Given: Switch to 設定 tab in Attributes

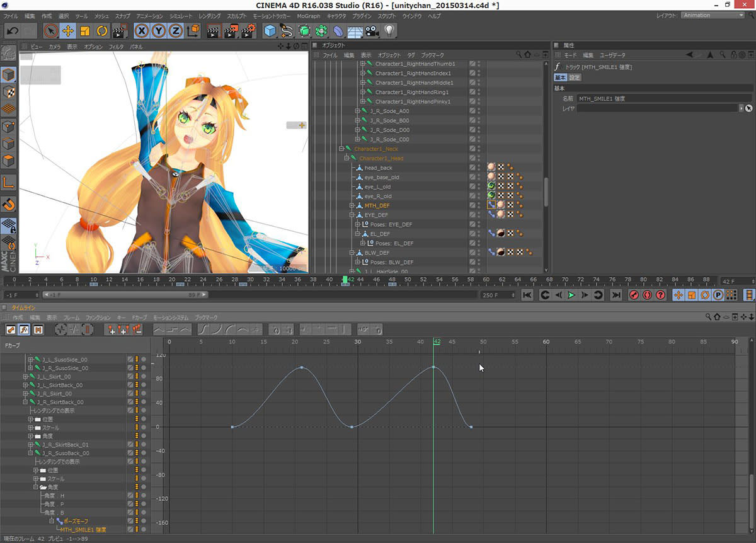Looking at the screenshot, I should pos(574,77).
